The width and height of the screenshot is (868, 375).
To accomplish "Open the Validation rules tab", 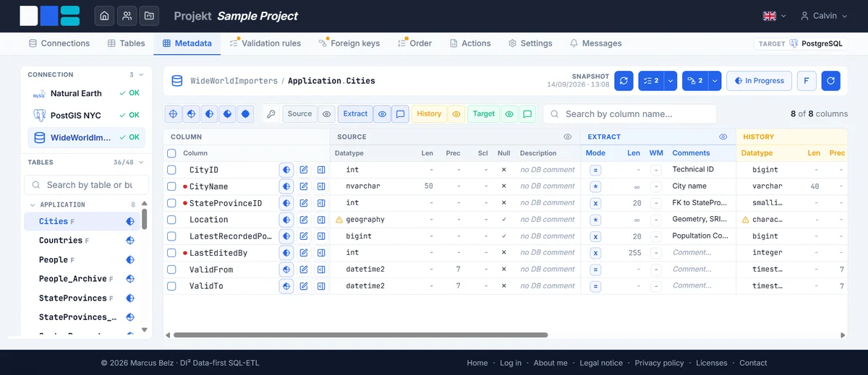I will (x=265, y=43).
